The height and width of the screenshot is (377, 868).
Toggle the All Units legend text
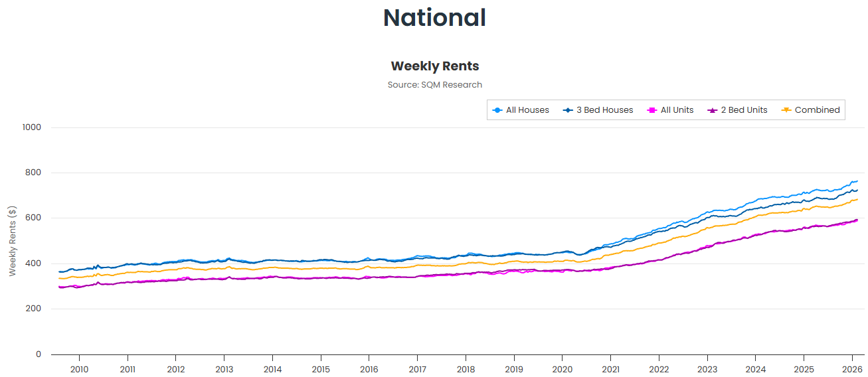(x=677, y=110)
